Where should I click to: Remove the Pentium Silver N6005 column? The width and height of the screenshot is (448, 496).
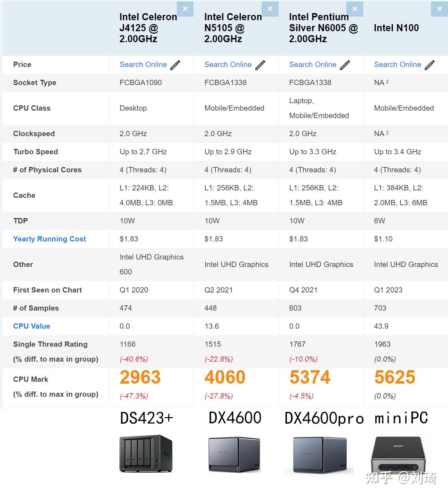coord(355,9)
